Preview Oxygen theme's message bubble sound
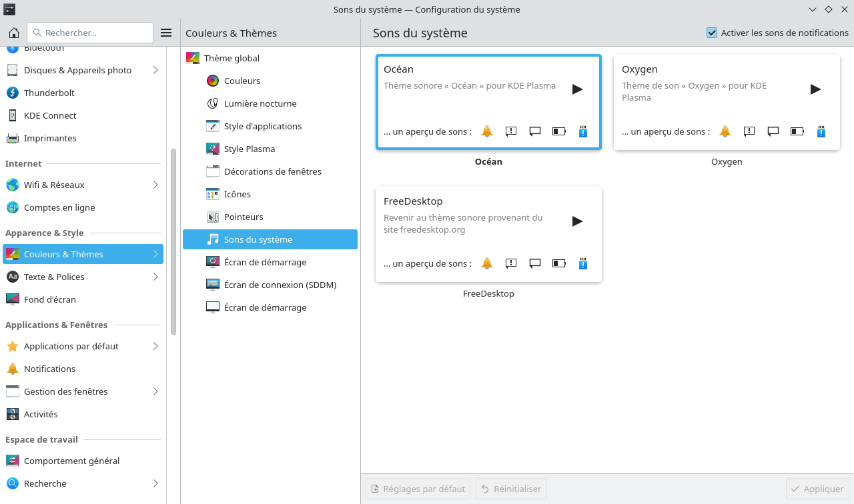Screen dimensions: 854x504 [773, 131]
